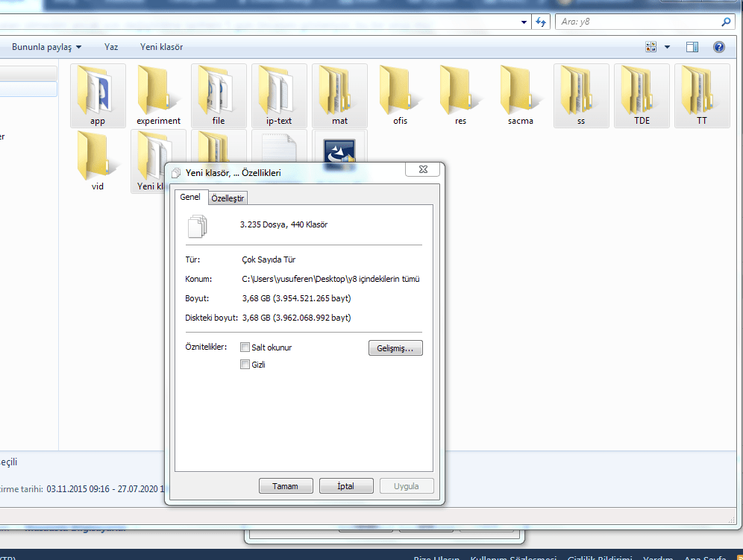Open the address bar history dropdown
The width and height of the screenshot is (743, 560).
coord(524,22)
